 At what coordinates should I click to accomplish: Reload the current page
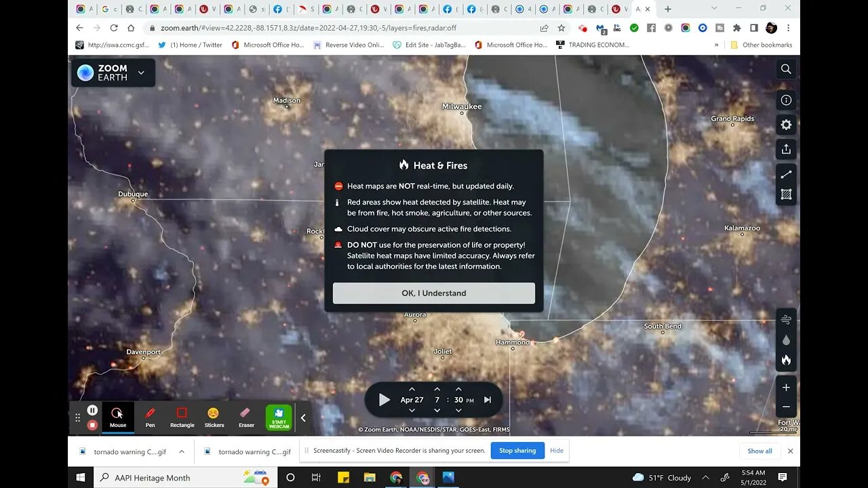pos(114,28)
